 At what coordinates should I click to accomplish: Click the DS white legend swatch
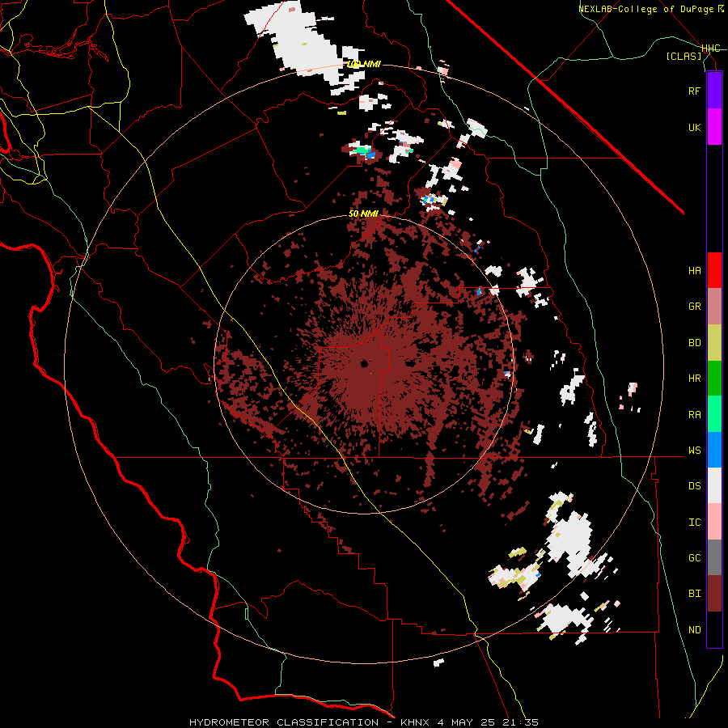714,485
